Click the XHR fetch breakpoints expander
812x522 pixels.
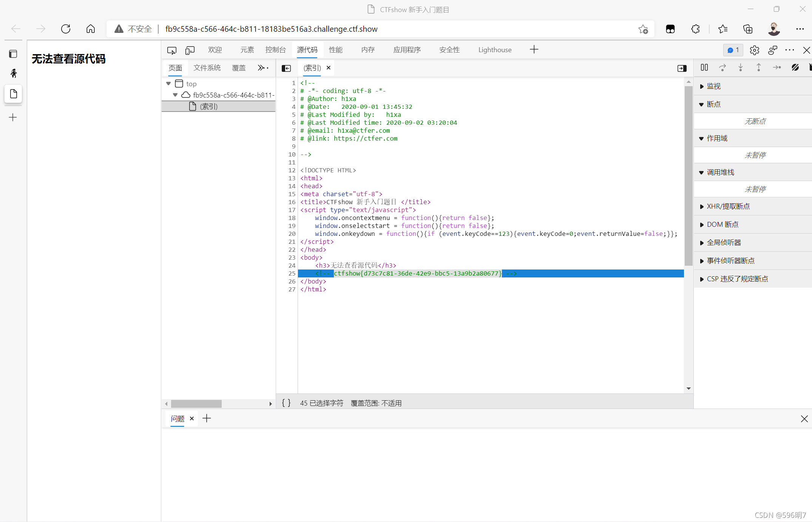(x=702, y=206)
